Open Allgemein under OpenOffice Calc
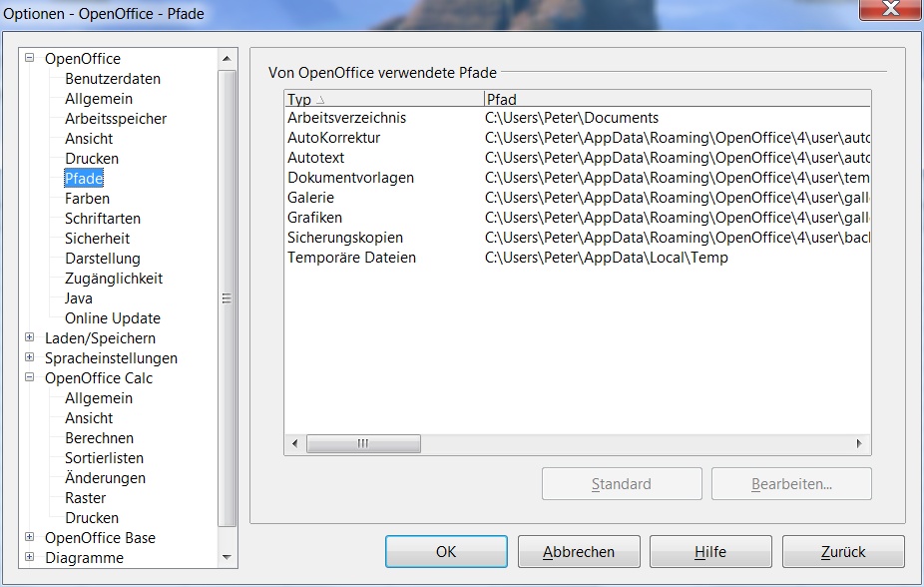This screenshot has width=924, height=587. pyautogui.click(x=99, y=398)
